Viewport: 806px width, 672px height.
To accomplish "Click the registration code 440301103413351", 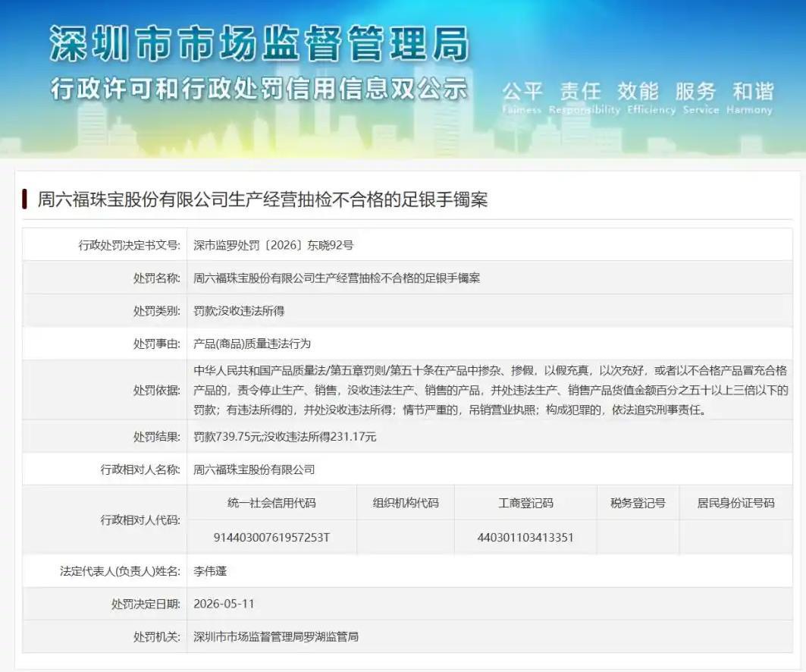I will pos(525,537).
